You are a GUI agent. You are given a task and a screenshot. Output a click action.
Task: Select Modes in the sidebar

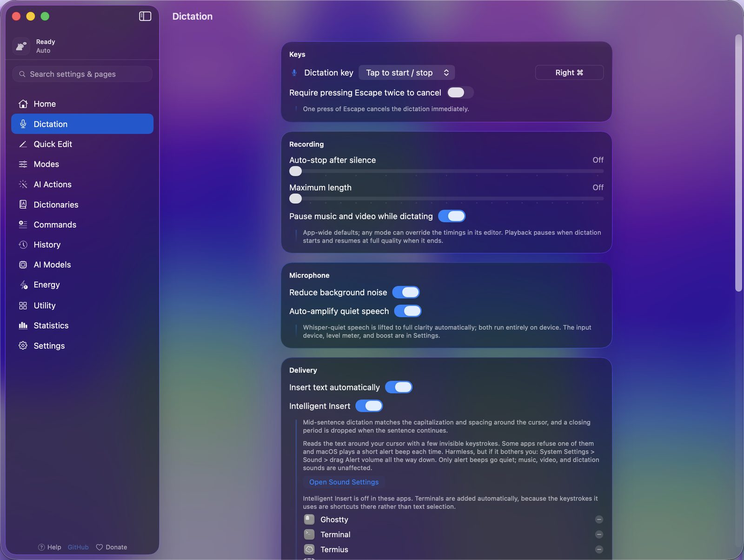point(82,164)
